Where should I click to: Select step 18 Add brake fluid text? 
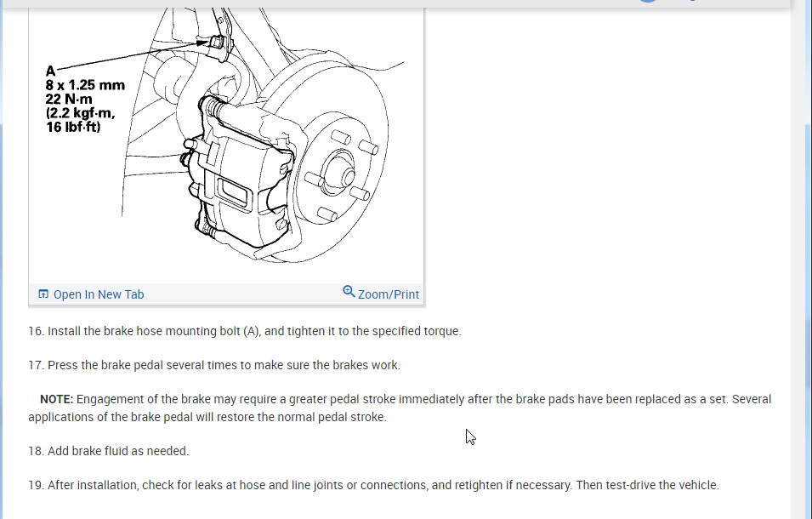click(x=109, y=451)
